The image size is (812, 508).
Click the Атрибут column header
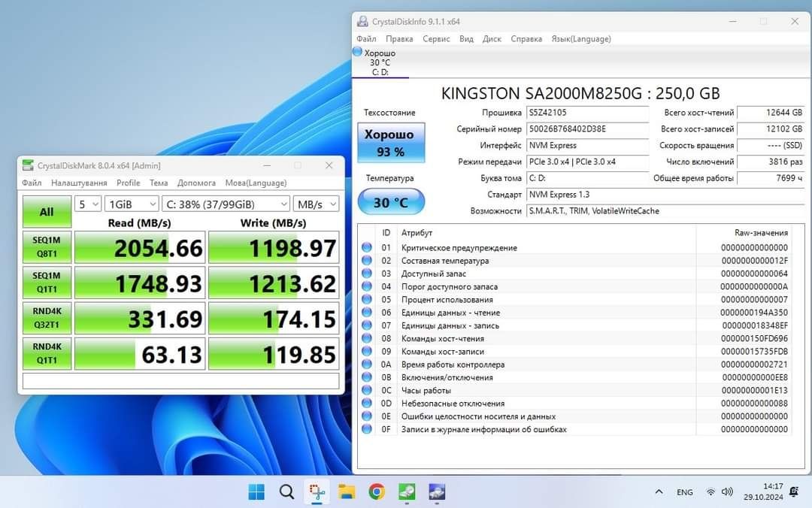417,233
